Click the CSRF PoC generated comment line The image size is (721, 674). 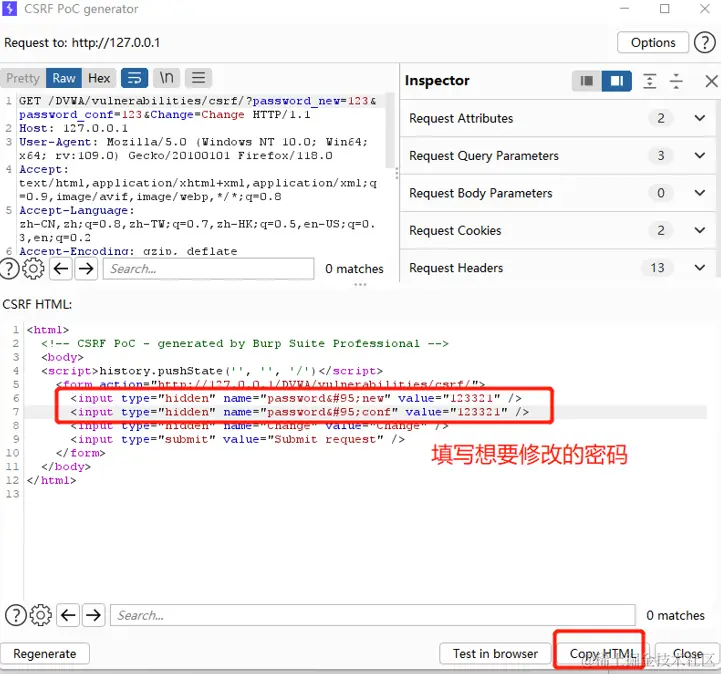[x=245, y=343]
